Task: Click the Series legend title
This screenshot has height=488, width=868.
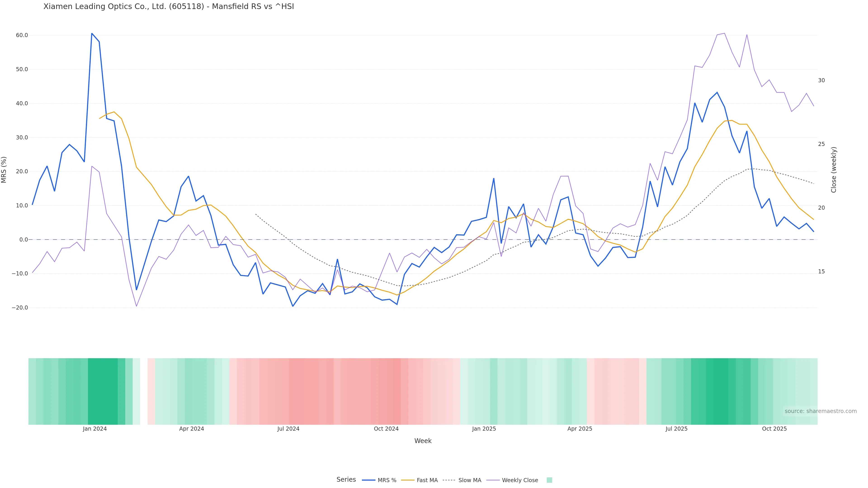Action: coord(346,480)
